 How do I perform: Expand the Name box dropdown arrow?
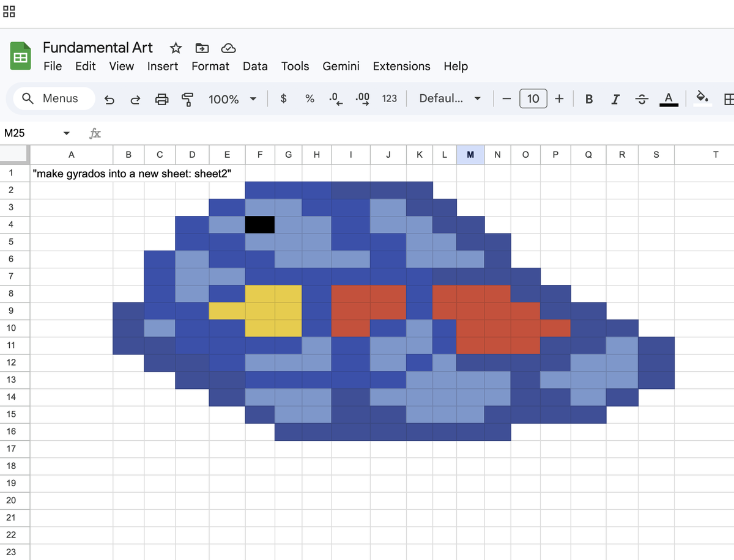coord(66,133)
